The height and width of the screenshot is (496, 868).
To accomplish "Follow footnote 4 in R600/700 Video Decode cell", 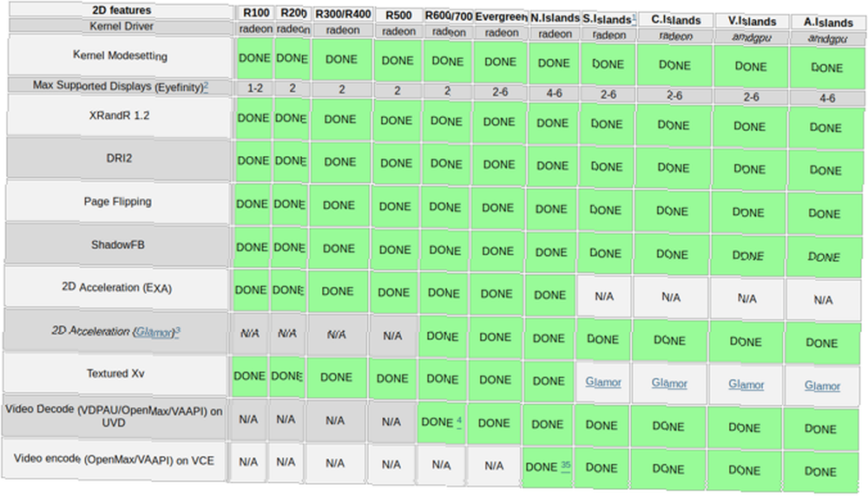I will (x=459, y=422).
